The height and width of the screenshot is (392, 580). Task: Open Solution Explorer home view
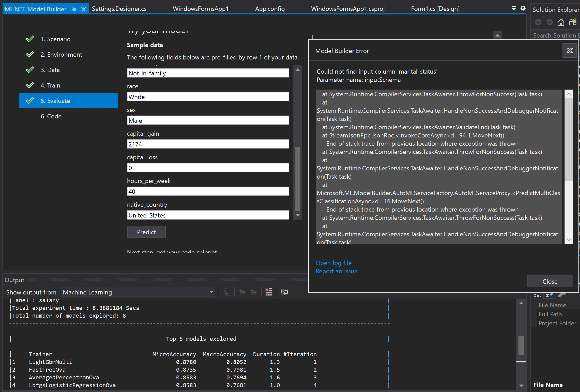pyautogui.click(x=561, y=22)
